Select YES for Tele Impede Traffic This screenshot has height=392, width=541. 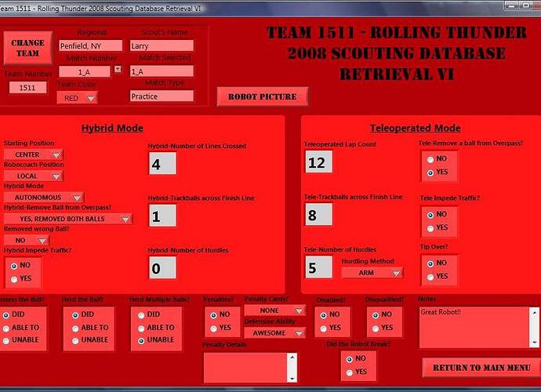coord(430,228)
